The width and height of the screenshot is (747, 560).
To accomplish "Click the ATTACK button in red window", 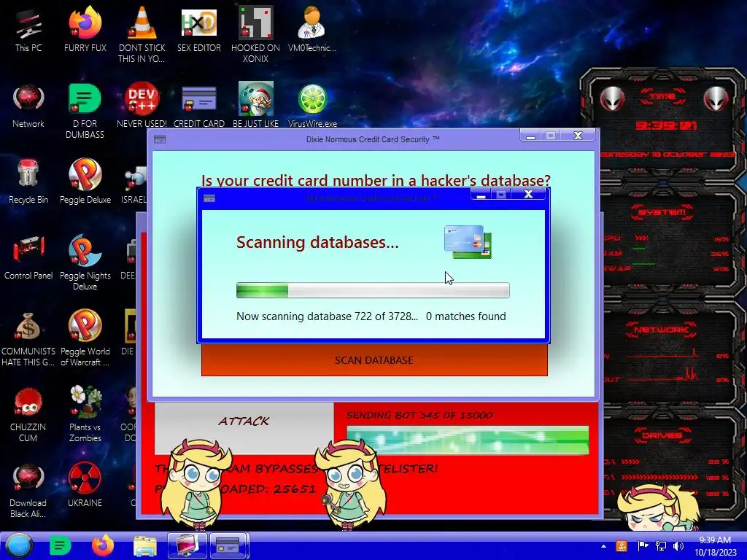I will (x=244, y=421).
